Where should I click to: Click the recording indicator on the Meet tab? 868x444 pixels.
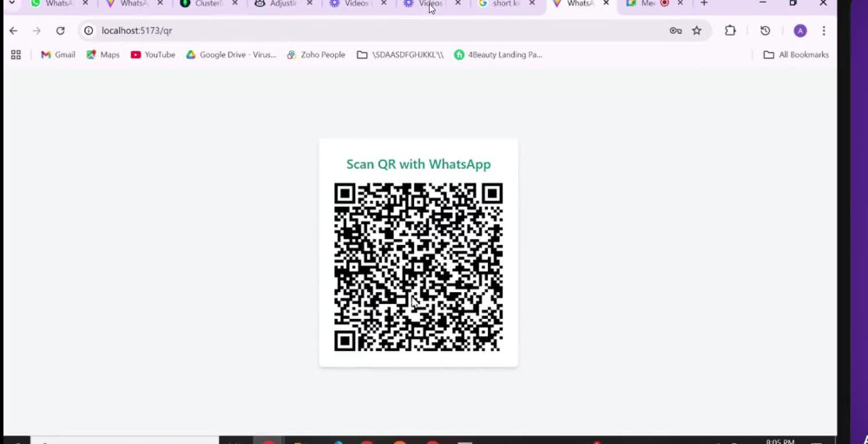665,3
